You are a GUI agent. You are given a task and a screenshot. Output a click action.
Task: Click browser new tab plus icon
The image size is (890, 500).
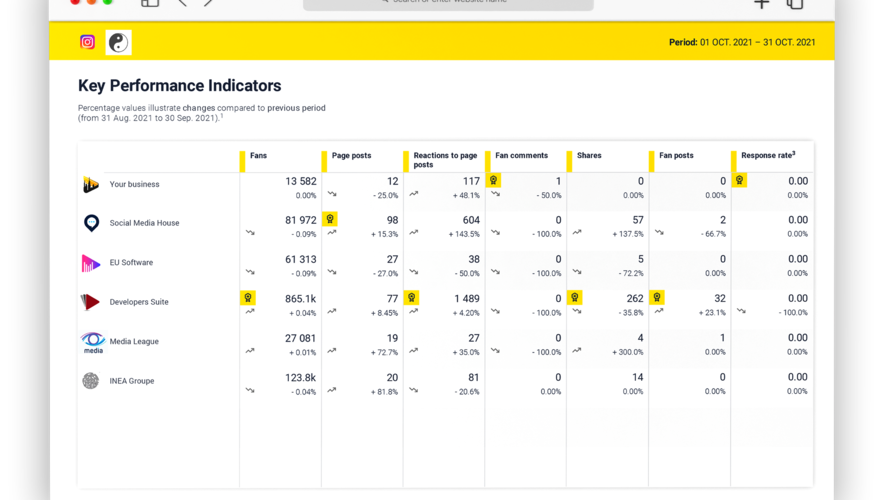click(761, 3)
